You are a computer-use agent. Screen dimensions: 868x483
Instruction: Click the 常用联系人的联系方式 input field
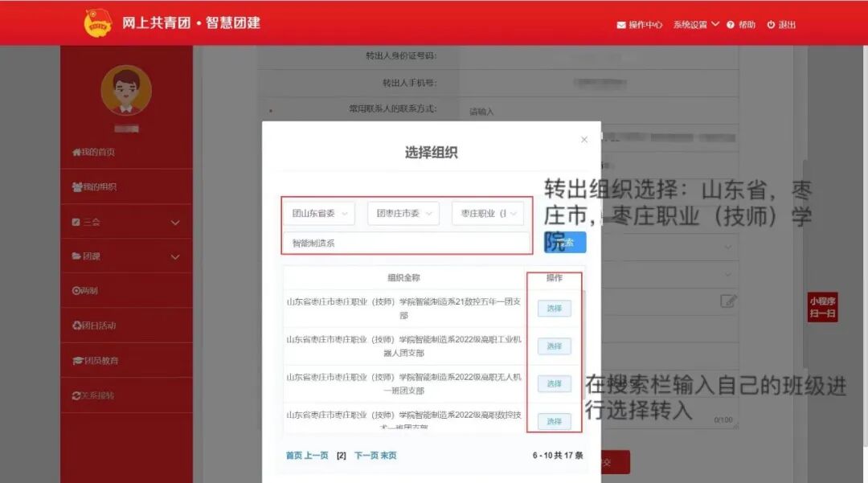[x=599, y=111]
